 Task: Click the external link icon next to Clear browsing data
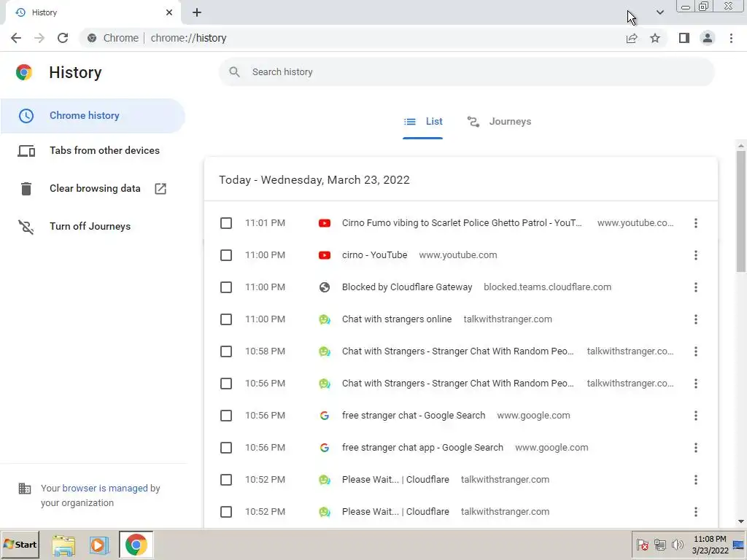point(160,189)
